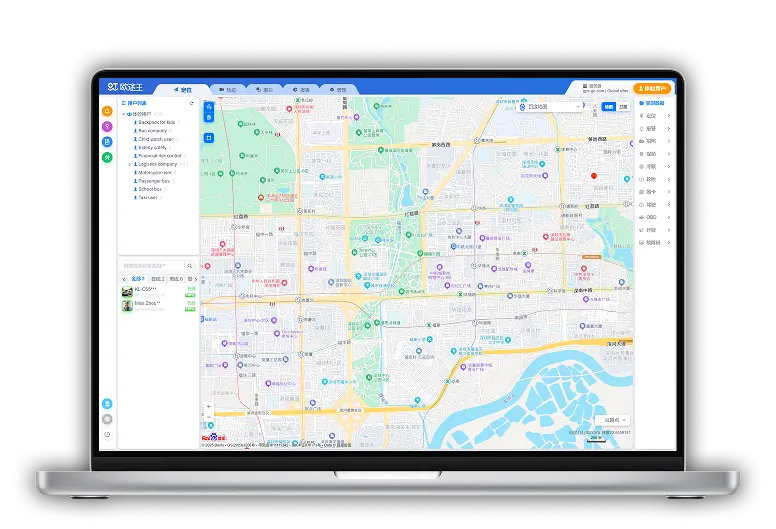Select the active tab with the location arrow icon
The width and height of the screenshot is (776, 529).
(x=182, y=90)
